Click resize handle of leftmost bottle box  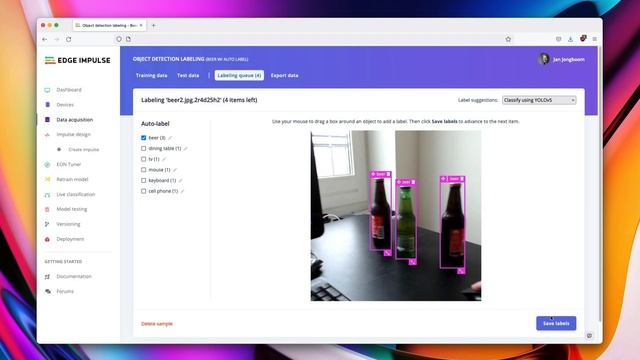click(x=387, y=253)
